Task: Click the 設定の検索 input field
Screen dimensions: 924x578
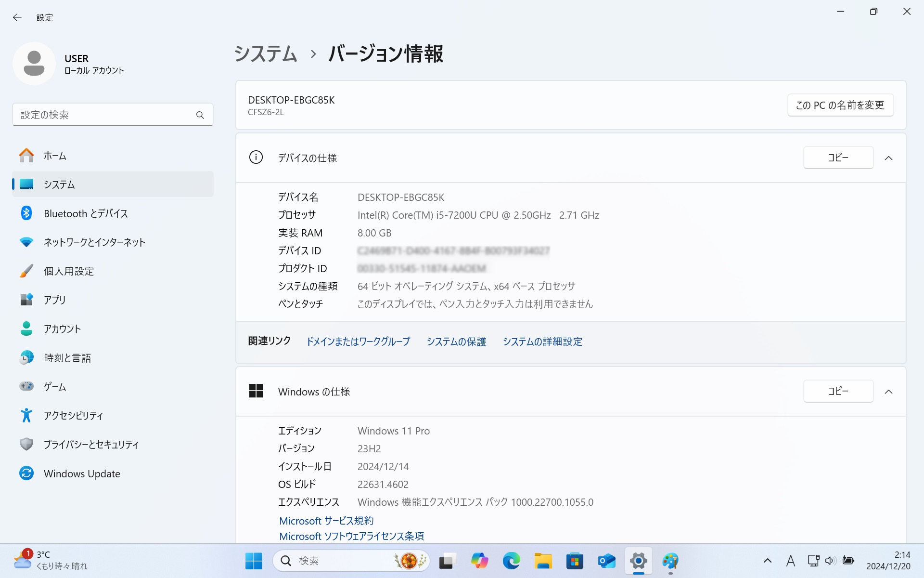Action: [x=113, y=115]
